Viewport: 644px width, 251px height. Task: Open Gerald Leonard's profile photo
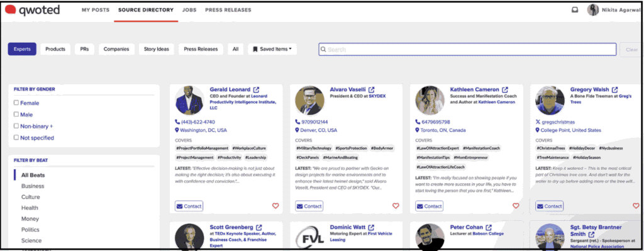click(x=189, y=100)
